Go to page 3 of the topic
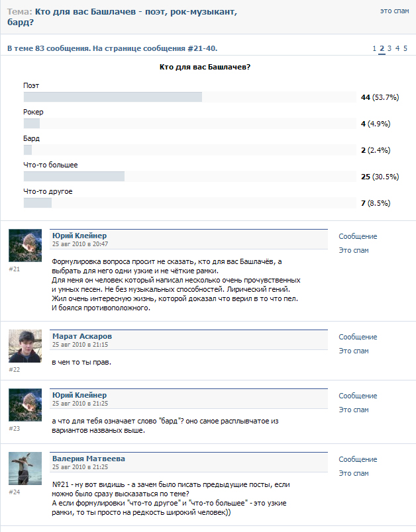This screenshot has height=532, width=416. 390,48
